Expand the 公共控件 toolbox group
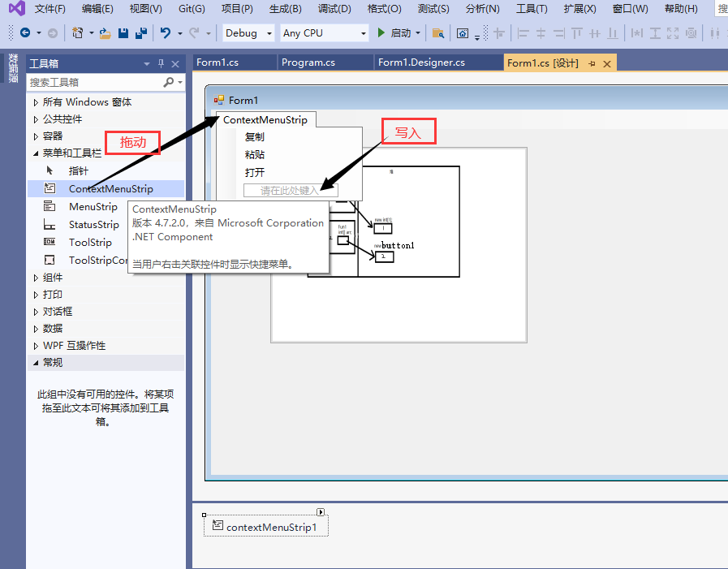Screen dimensions: 728x569 36,119
